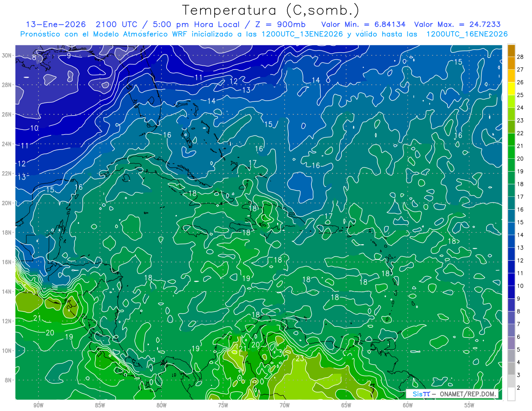Viewport: 532px width, 411px height.
Task: Click the 'Modelo Atmosferico WRF' text
Action: click(141, 34)
